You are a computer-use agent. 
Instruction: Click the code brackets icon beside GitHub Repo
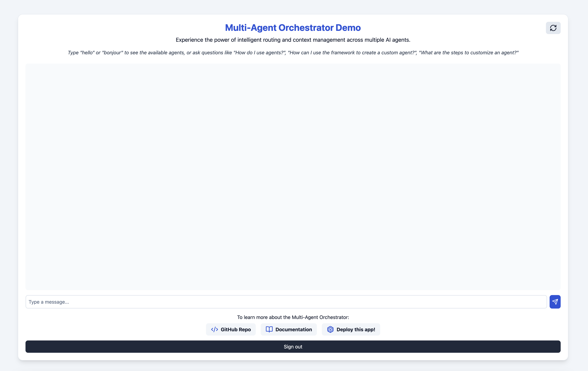[214, 330]
